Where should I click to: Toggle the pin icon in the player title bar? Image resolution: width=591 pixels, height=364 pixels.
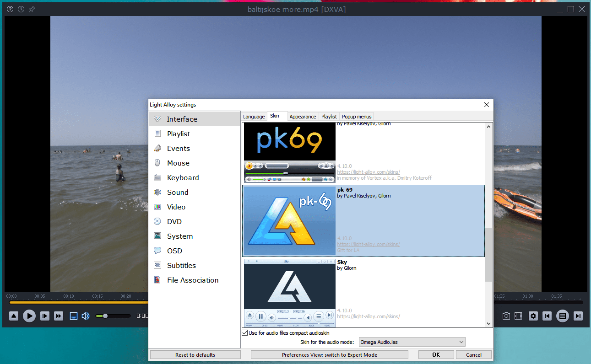click(32, 9)
